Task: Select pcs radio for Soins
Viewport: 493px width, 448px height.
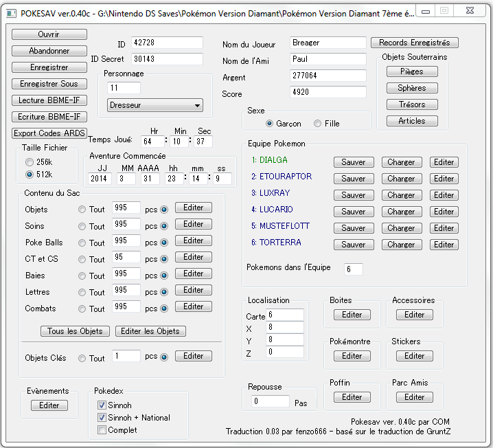Action: coord(164,226)
